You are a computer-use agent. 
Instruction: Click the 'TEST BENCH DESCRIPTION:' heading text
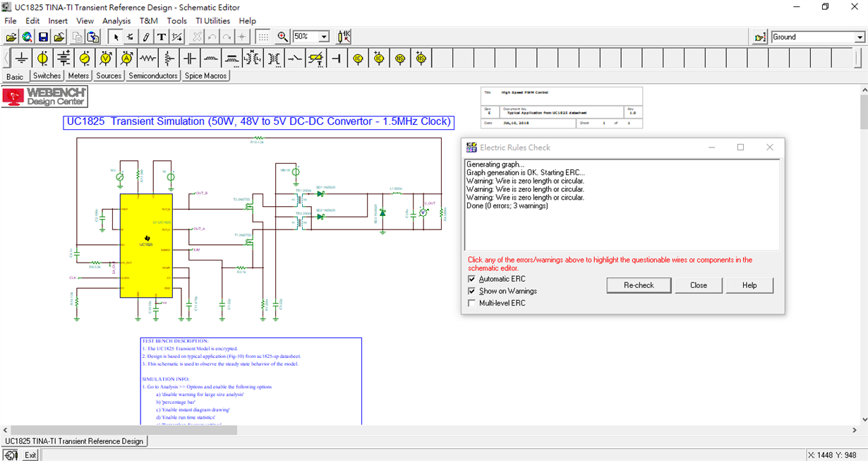tap(175, 341)
